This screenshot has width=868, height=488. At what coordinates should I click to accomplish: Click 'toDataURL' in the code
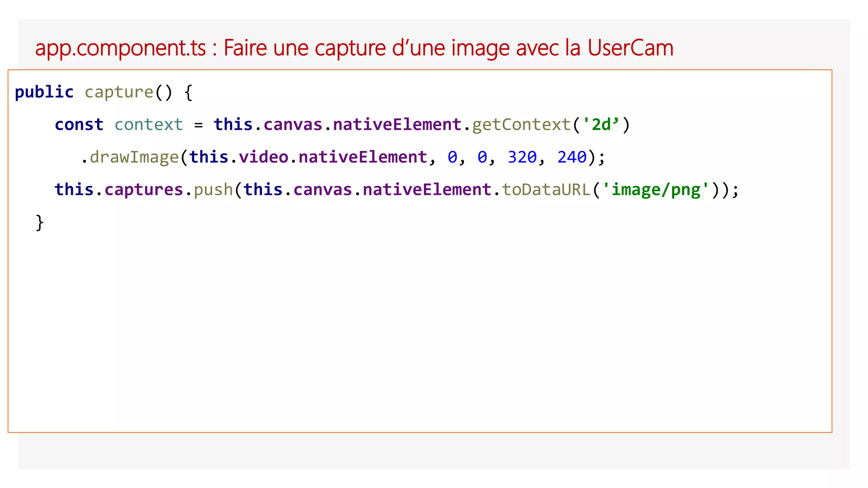point(546,189)
